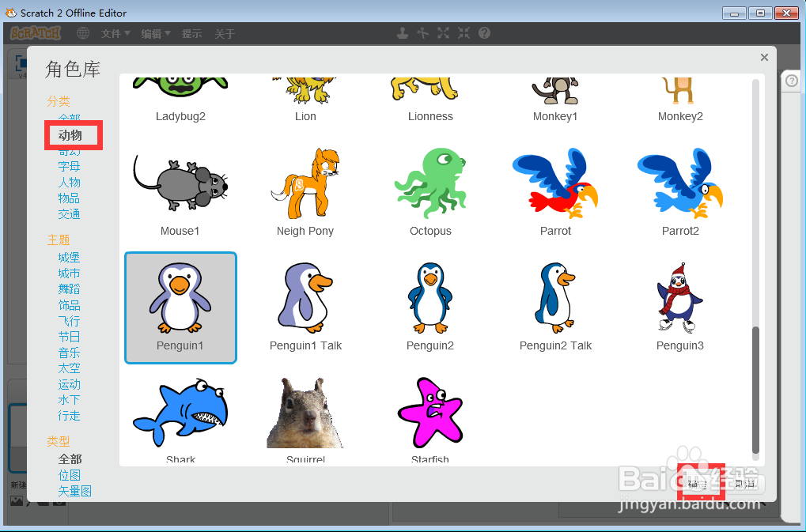
Task: Filter sprites by 动物 category
Action: (70, 135)
